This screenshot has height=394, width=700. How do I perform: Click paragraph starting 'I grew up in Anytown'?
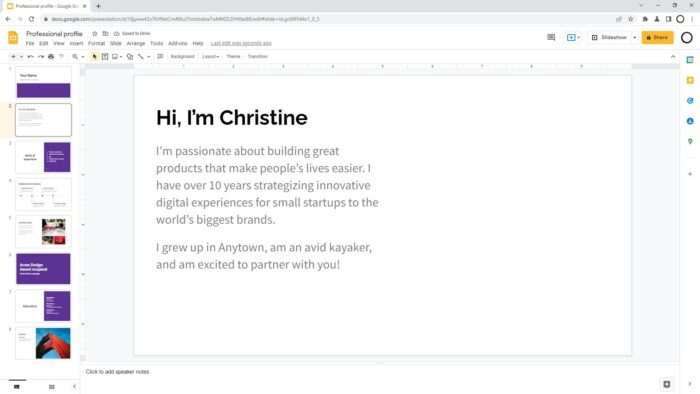[264, 256]
